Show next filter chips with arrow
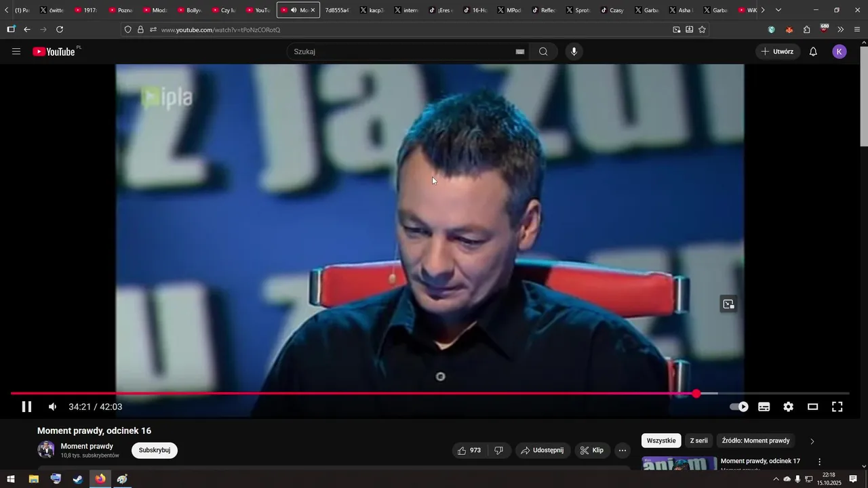 pos(812,441)
